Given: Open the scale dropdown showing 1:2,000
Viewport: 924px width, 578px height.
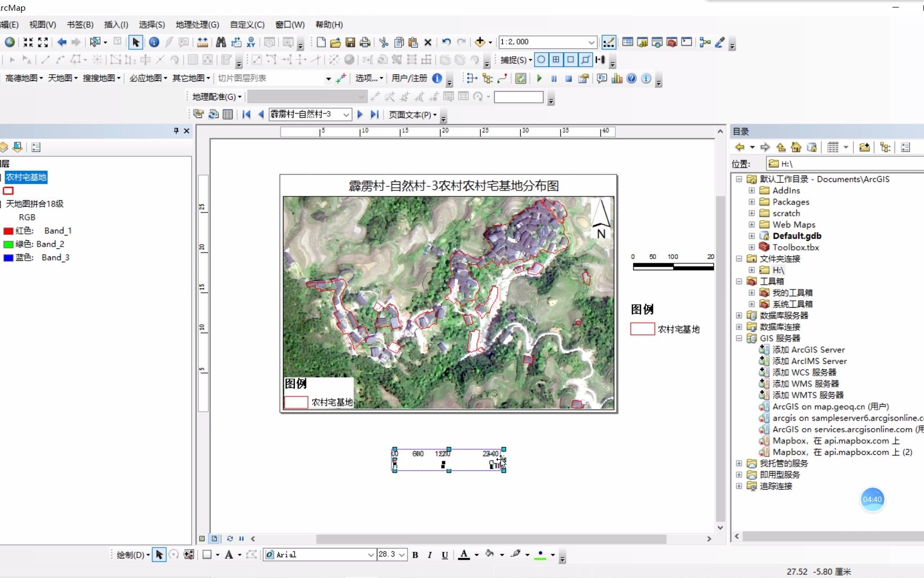Looking at the screenshot, I should coord(591,42).
